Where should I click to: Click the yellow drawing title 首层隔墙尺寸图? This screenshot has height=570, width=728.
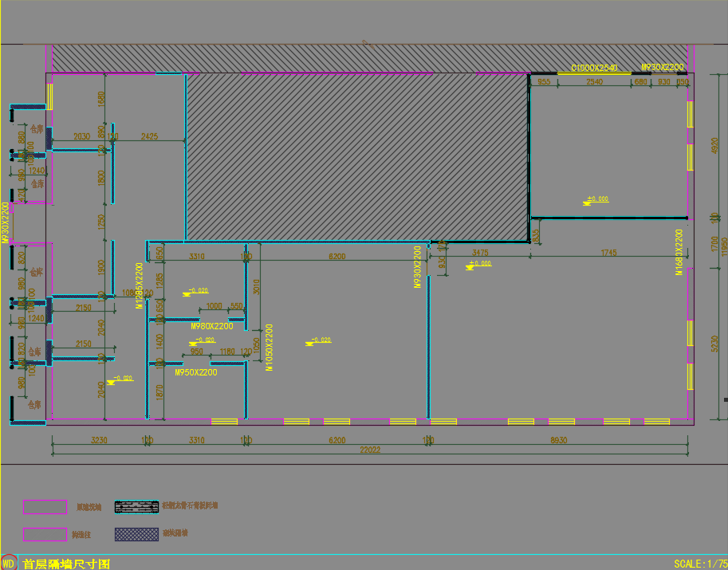coord(66,564)
